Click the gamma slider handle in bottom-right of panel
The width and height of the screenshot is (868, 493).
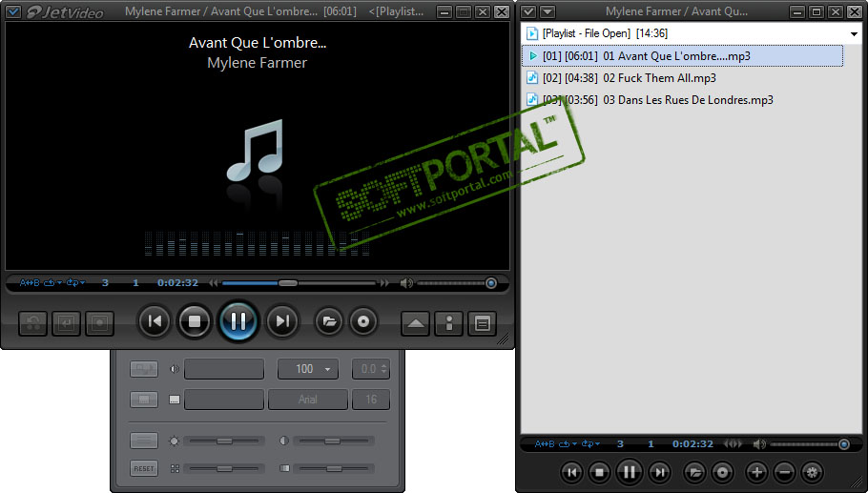(334, 468)
